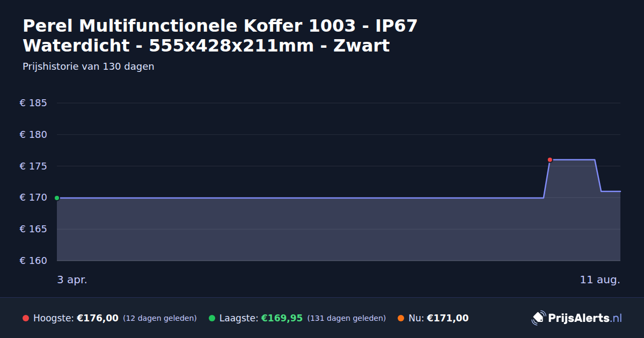Click the green lowest-price dot on the chart
This screenshot has width=644, height=338.
[57, 198]
